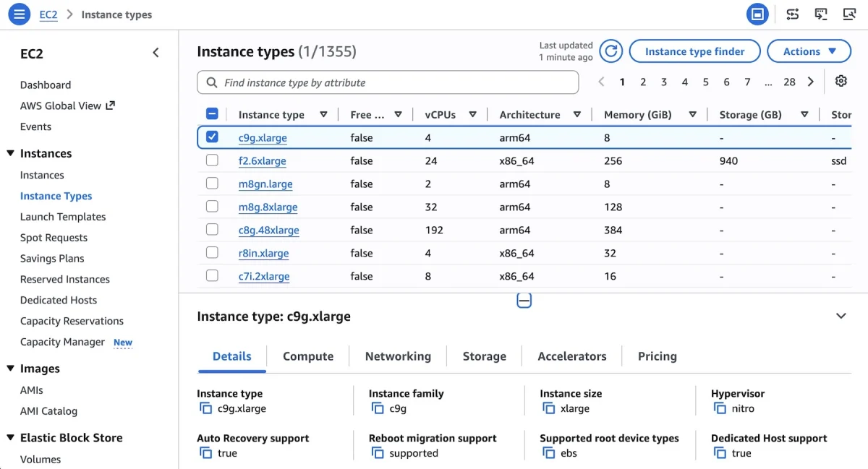Screen dimensions: 868x469
Task: Go to page 3 of results
Action: click(x=663, y=82)
